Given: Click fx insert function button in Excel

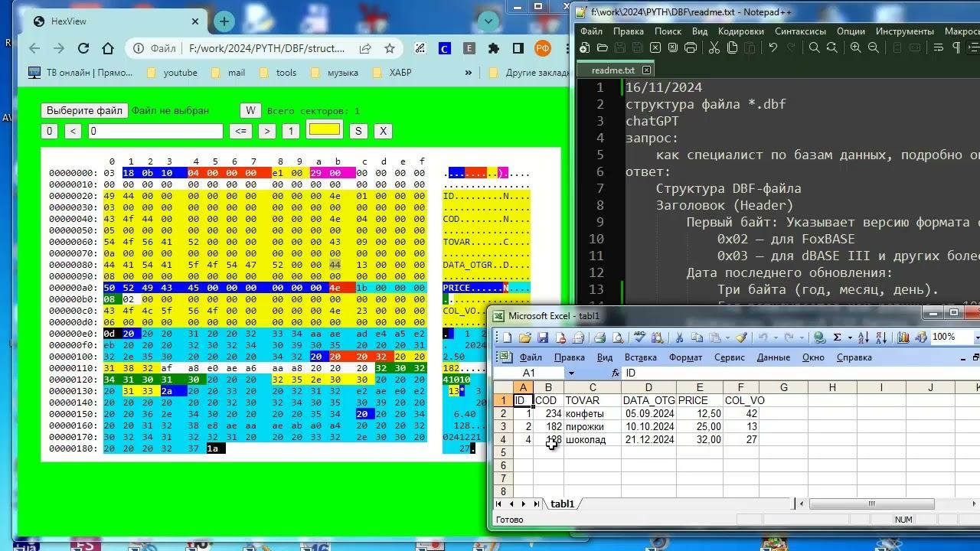Looking at the screenshot, I should (x=615, y=373).
